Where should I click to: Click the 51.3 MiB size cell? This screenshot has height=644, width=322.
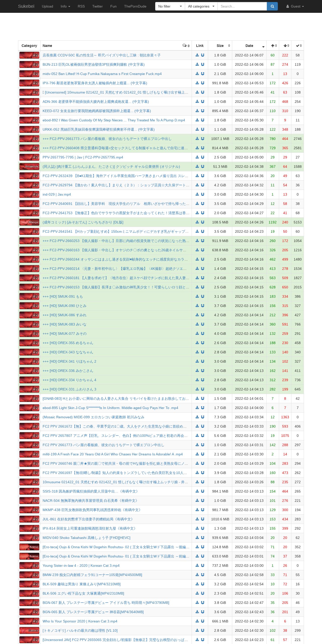220,167
